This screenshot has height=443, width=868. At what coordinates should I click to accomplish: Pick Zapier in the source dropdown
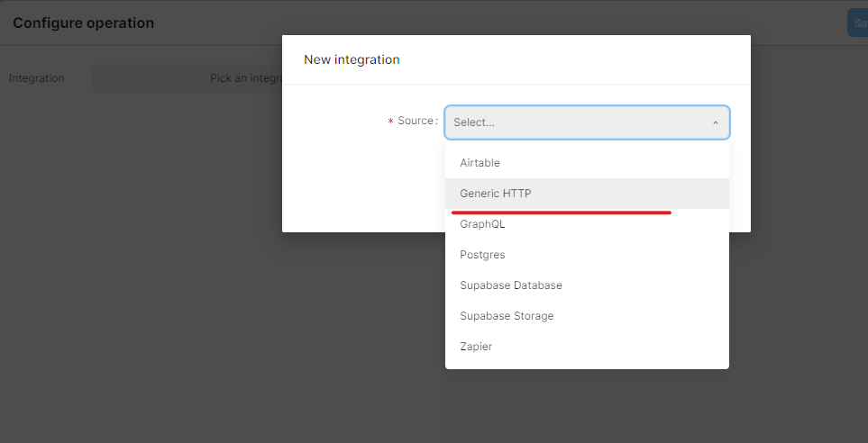click(x=476, y=347)
